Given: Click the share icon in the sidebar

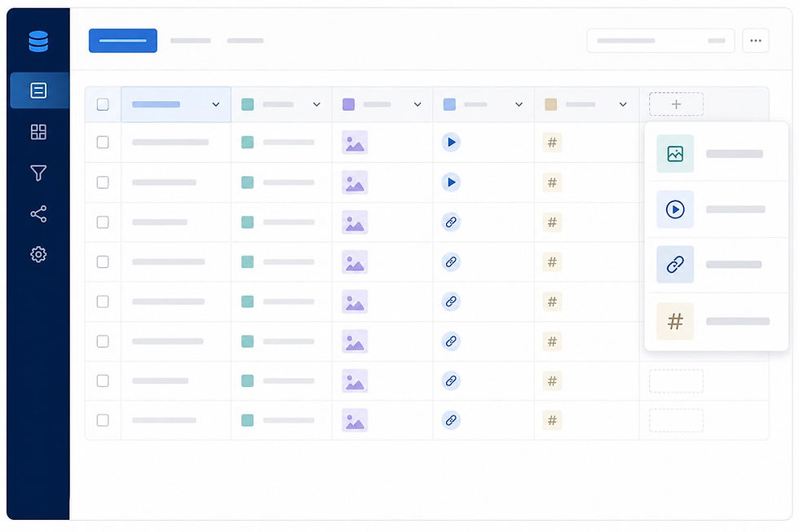Looking at the screenshot, I should coord(39,213).
